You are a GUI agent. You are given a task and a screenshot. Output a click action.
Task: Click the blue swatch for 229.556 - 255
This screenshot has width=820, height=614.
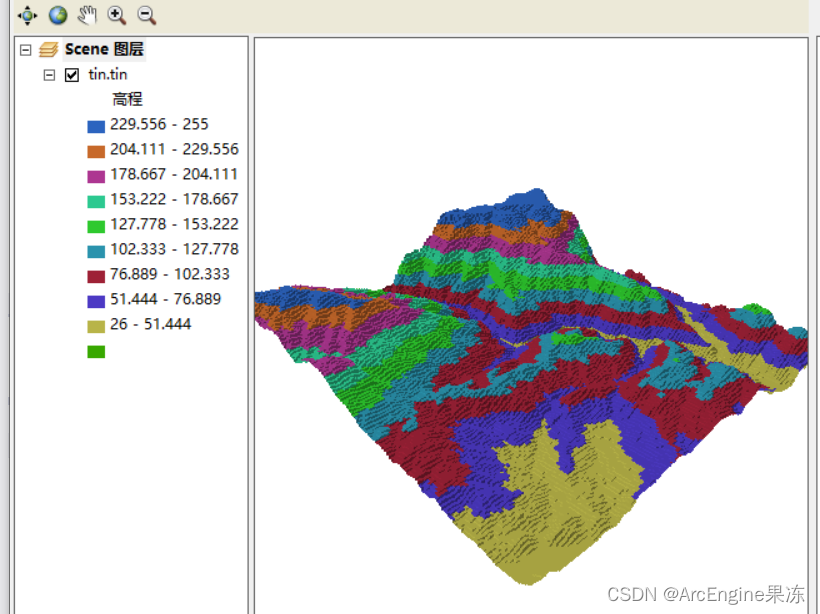click(x=95, y=124)
